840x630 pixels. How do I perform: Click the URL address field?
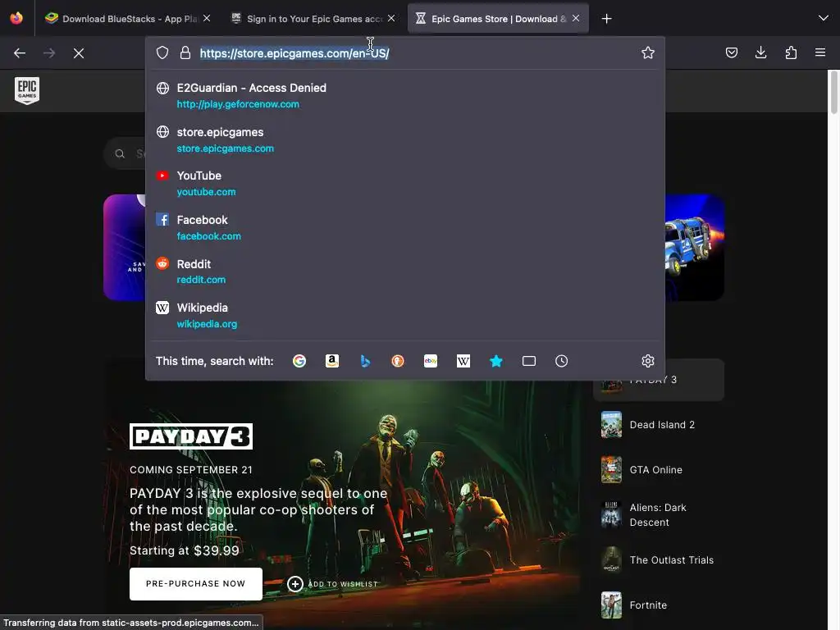[404, 53]
